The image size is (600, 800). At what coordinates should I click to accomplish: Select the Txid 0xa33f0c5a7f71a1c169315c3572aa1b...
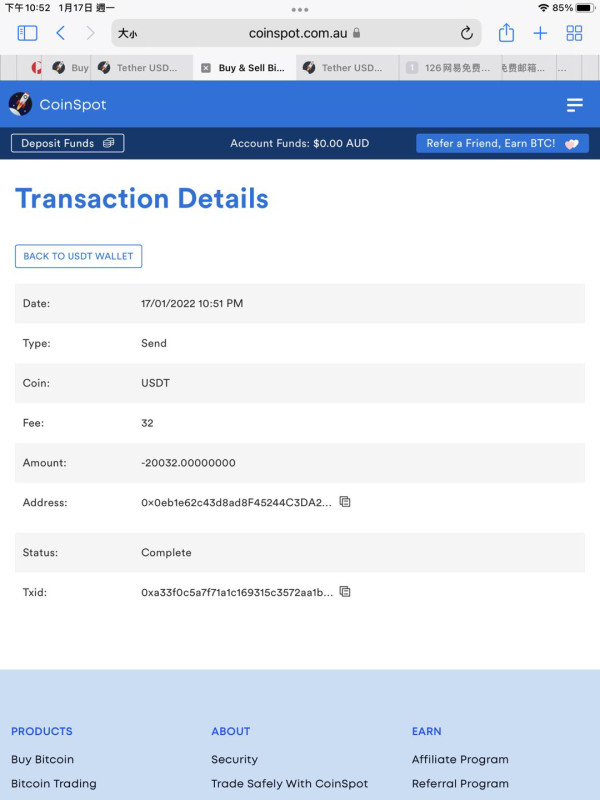(237, 592)
